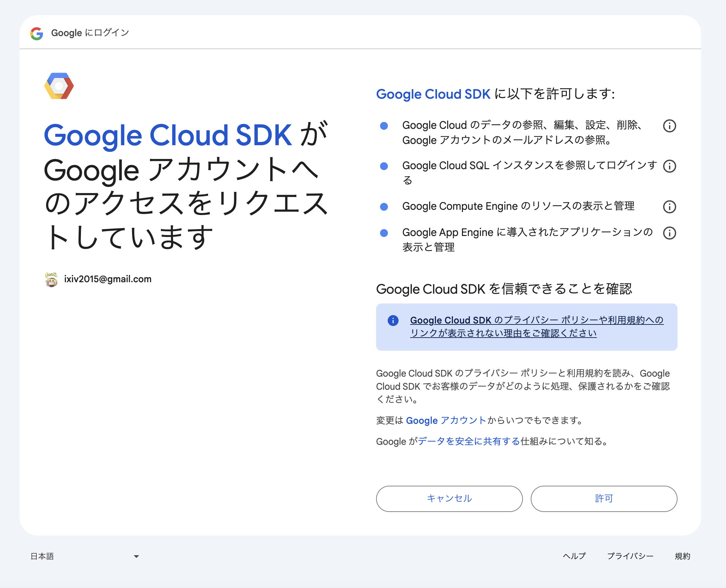Viewport: 726px width, 588px height.
Task: Click the info icon beside Cloud SQL permission
Action: pyautogui.click(x=669, y=166)
